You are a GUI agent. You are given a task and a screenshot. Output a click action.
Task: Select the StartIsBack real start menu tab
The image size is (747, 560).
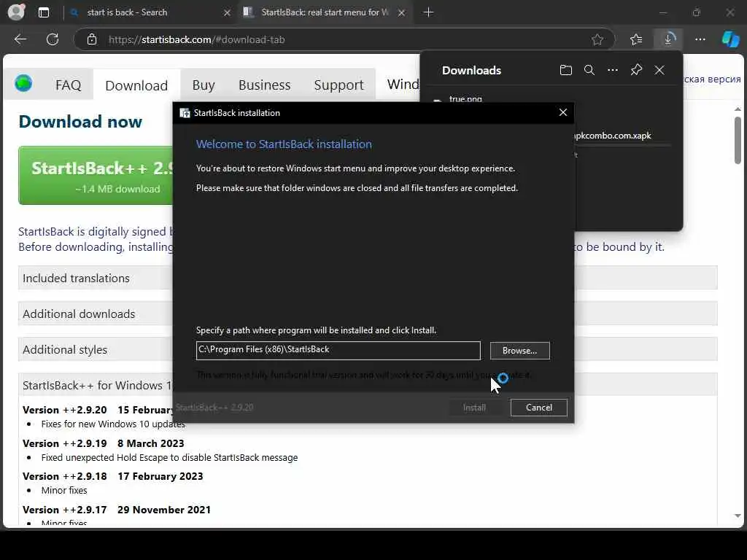pos(325,12)
